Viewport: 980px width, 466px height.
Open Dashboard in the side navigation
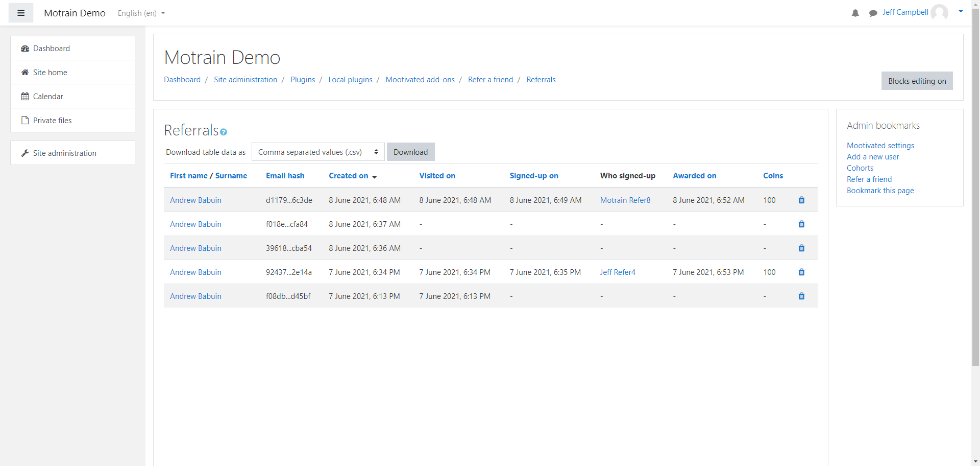coord(72,49)
